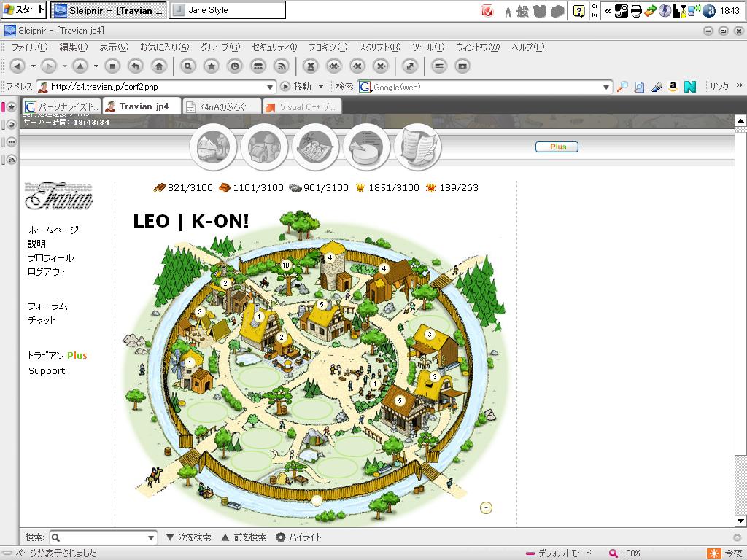Click the yellow help question-mark icon in taskbar
Screen dimensions: 747x560
(578, 10)
